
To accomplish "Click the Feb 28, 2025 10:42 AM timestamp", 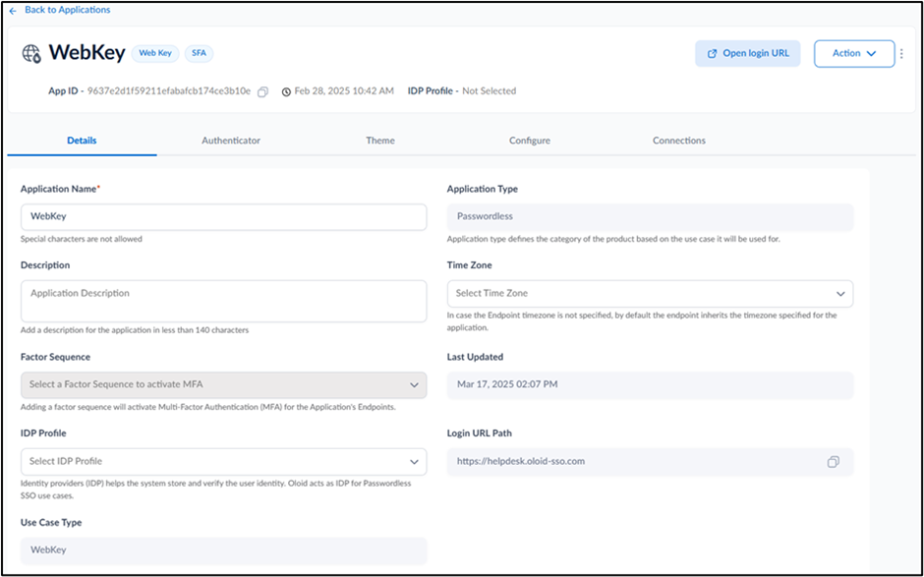I will point(344,91).
